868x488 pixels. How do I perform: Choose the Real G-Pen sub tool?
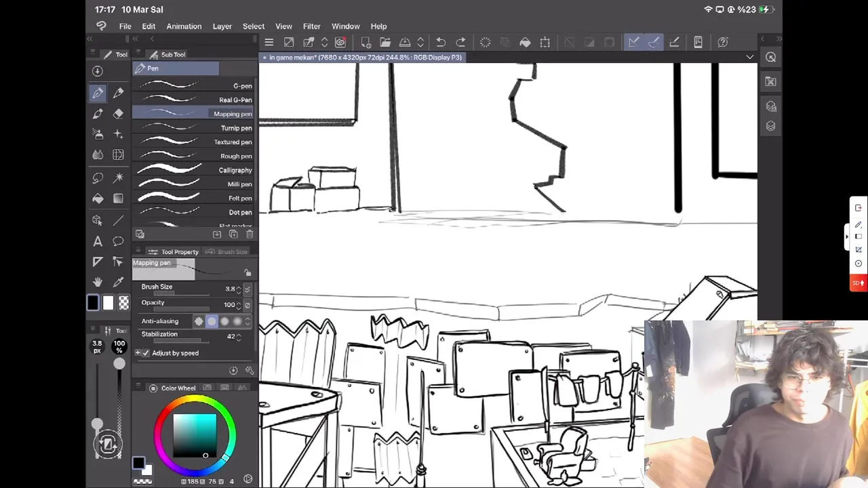pyautogui.click(x=193, y=100)
